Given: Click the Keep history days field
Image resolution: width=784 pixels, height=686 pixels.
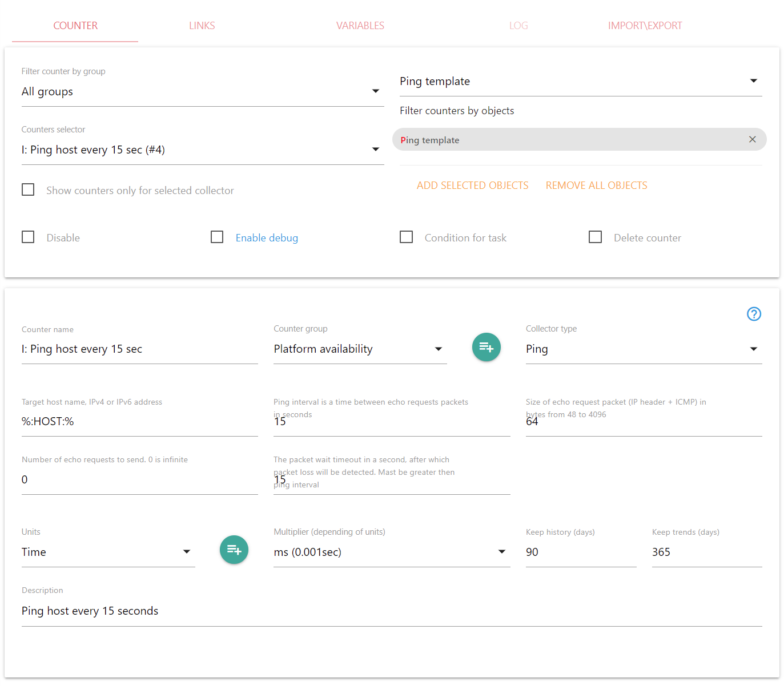Looking at the screenshot, I should click(580, 552).
